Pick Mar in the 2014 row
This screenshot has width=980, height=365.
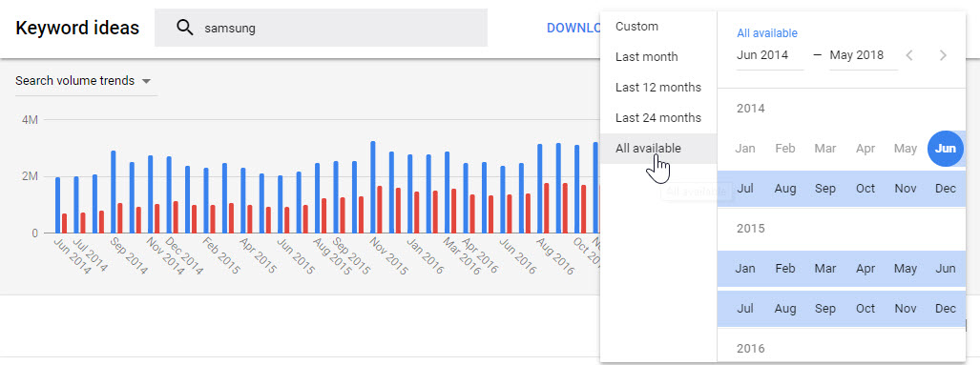pos(825,149)
